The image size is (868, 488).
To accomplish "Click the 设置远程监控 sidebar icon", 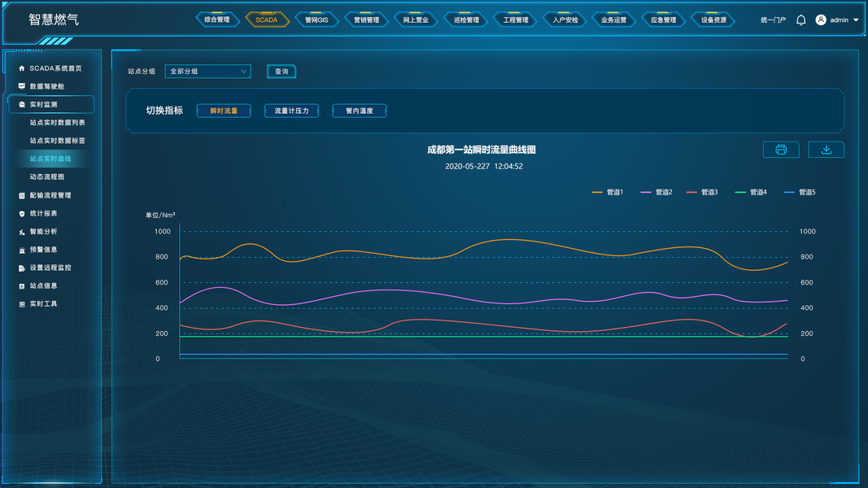I will click(x=22, y=268).
